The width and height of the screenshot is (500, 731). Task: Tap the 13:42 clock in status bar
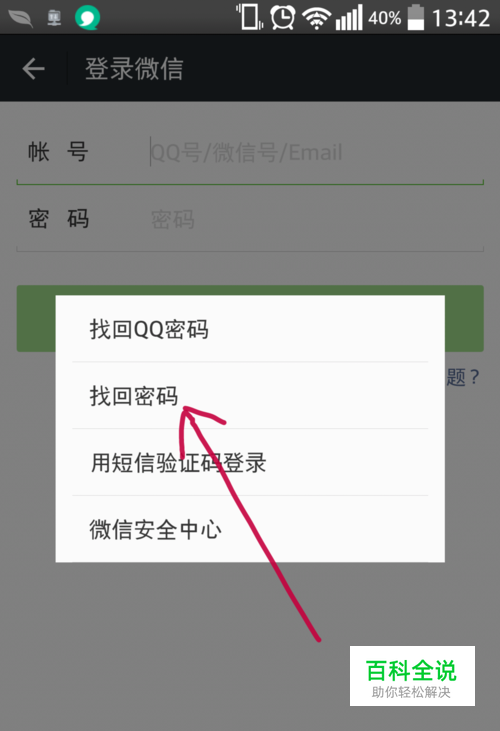[461, 19]
